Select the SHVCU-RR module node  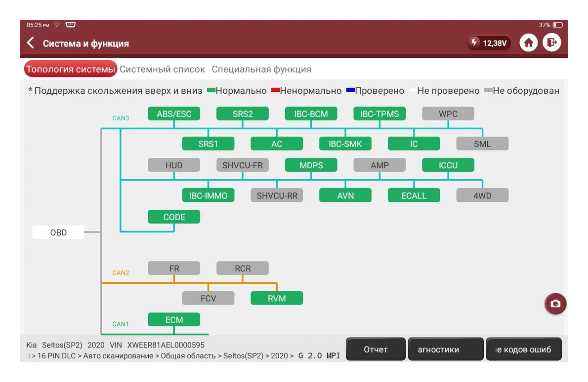277,195
